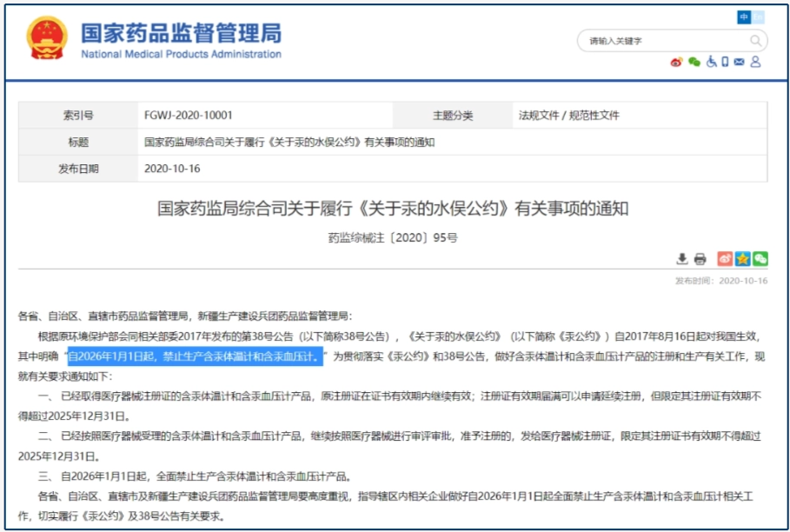Share article via yellow star QZone button
The width and height of the screenshot is (790, 532).
coord(742,259)
